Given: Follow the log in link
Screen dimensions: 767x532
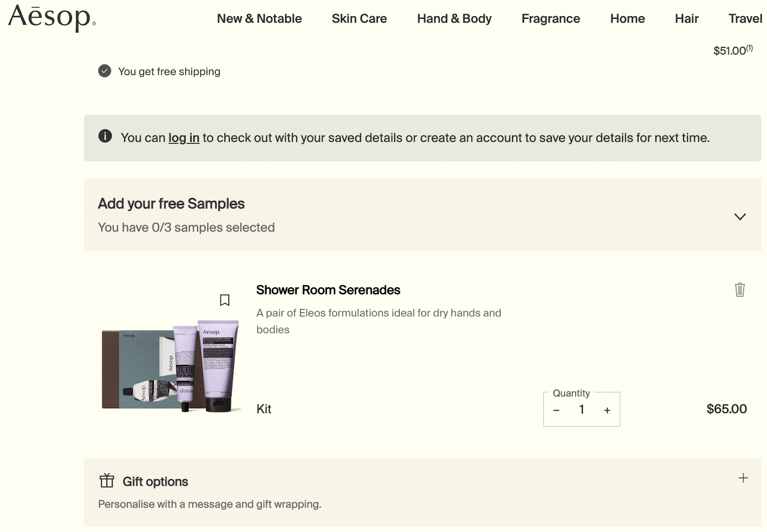Looking at the screenshot, I should click(184, 138).
